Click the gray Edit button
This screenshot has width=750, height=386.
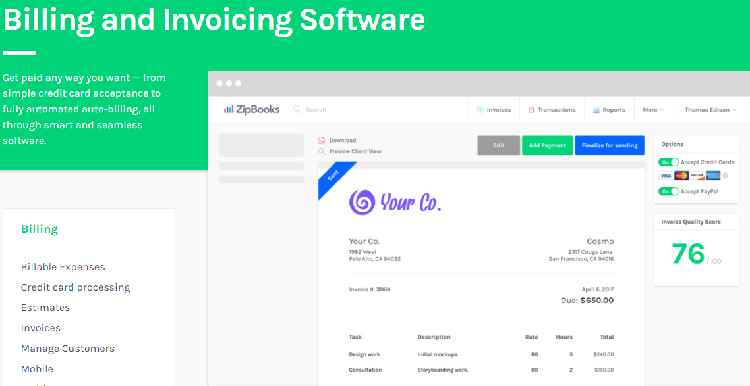498,145
